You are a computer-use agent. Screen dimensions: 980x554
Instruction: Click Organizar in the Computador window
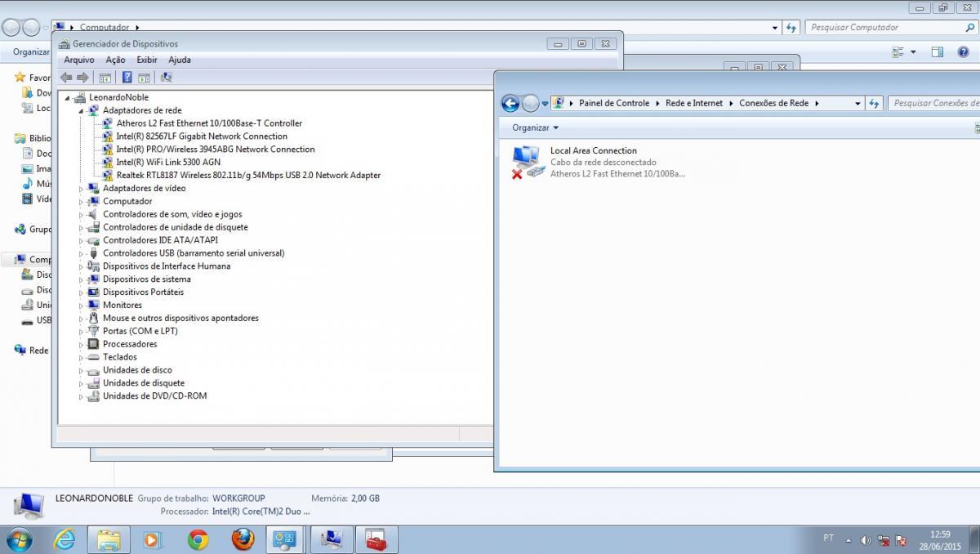pyautogui.click(x=31, y=51)
